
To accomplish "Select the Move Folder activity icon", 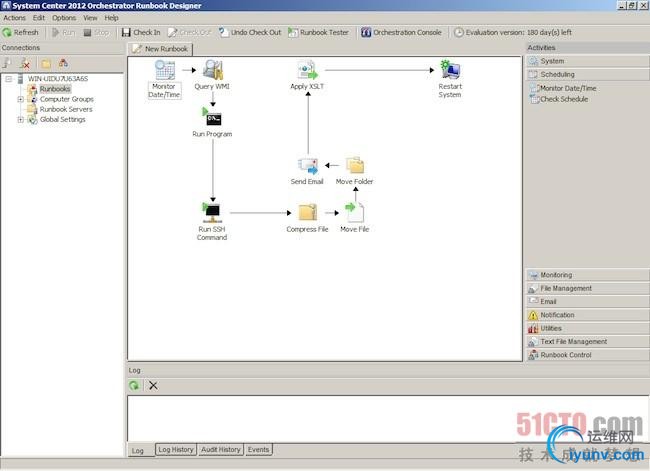I will click(355, 165).
